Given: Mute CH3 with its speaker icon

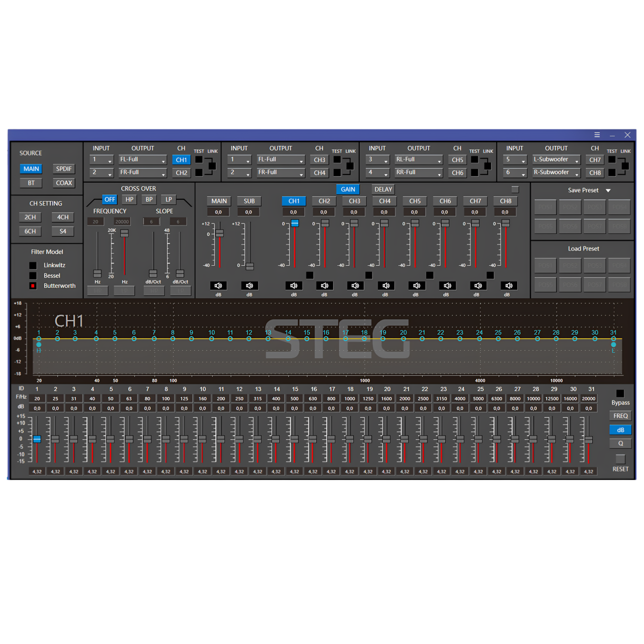Looking at the screenshot, I should 355,285.
